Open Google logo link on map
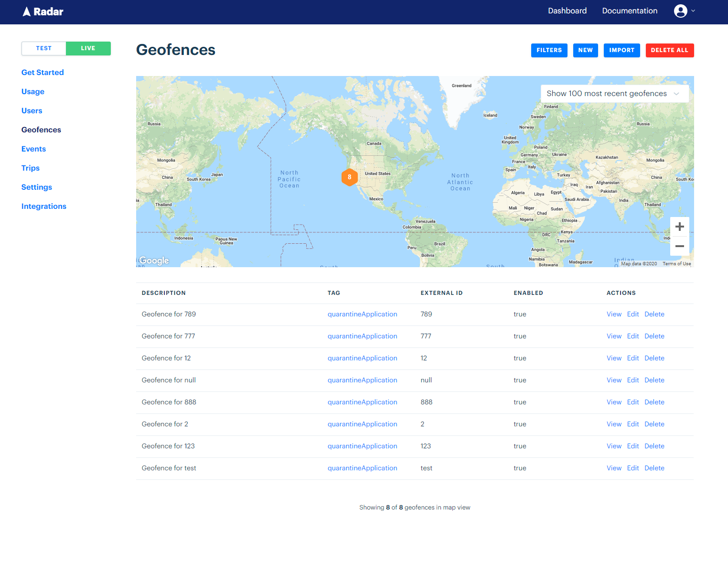The width and height of the screenshot is (728, 564). (154, 260)
